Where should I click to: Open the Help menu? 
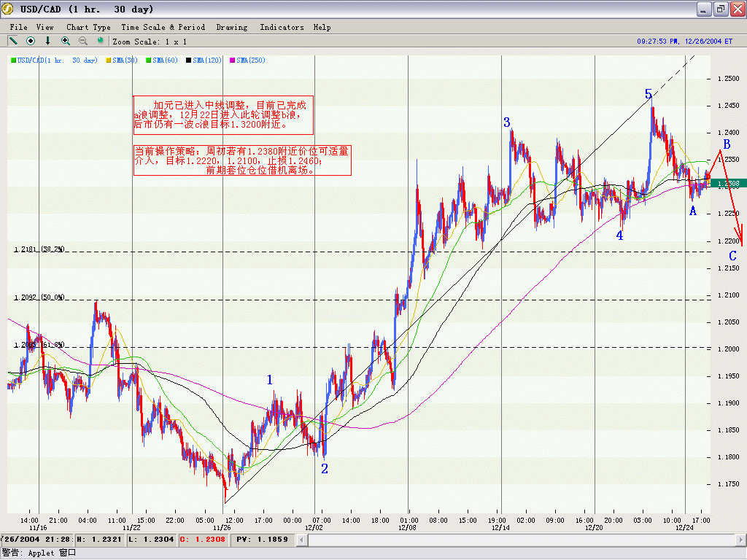[322, 27]
